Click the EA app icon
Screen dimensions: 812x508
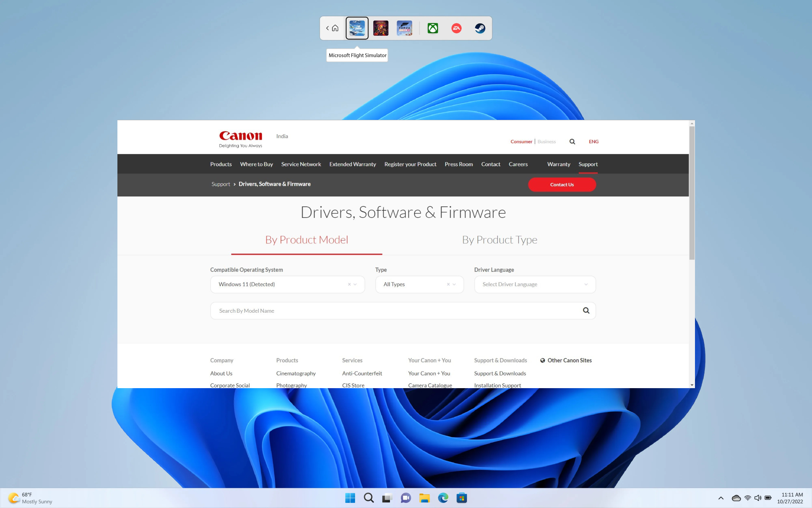[x=456, y=27]
